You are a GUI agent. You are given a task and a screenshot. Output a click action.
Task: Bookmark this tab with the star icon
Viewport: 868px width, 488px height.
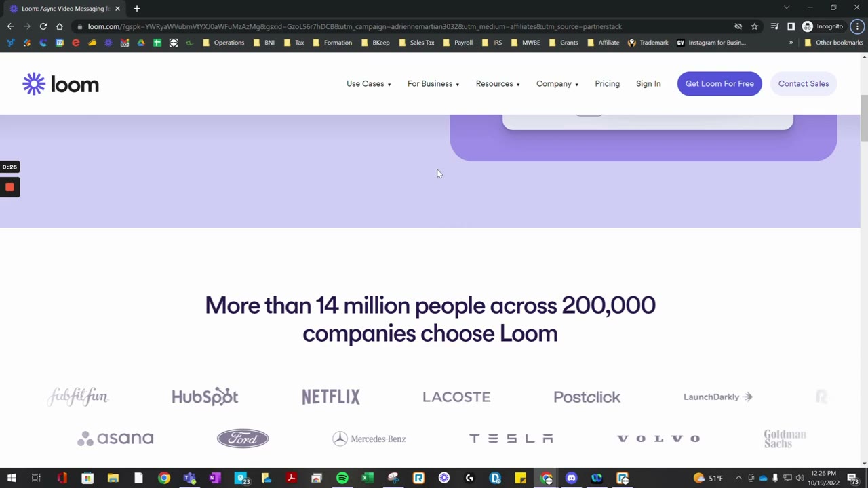(754, 26)
